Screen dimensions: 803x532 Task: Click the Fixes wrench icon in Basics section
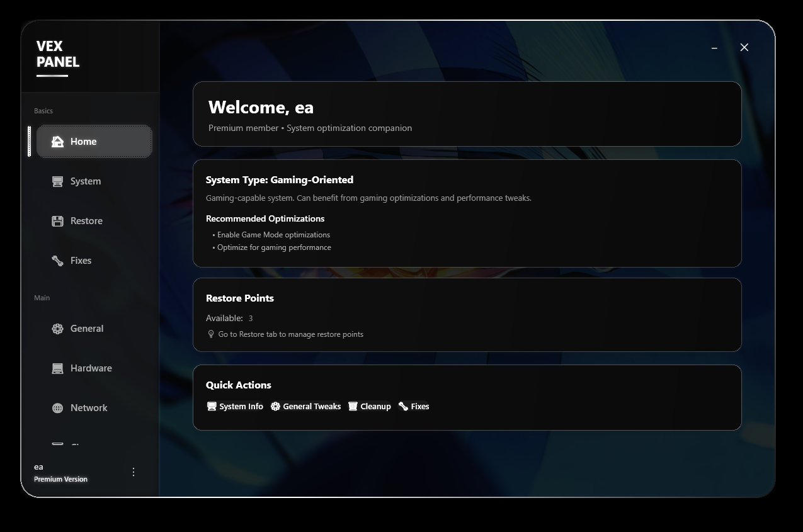pyautogui.click(x=57, y=260)
